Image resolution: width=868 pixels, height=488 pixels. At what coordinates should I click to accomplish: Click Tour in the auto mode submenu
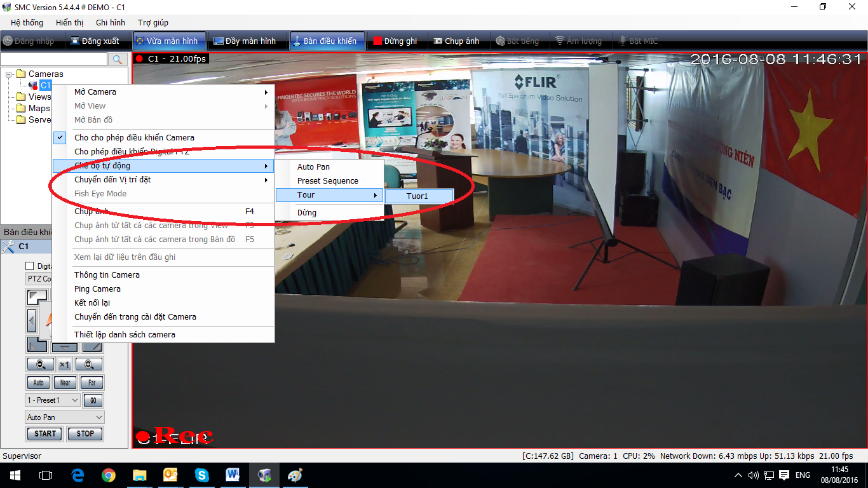[x=330, y=194]
